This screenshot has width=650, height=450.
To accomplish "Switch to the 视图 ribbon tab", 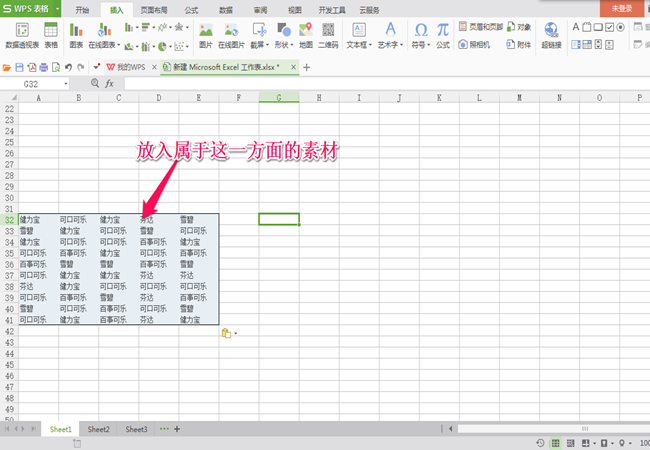I will 295,10.
